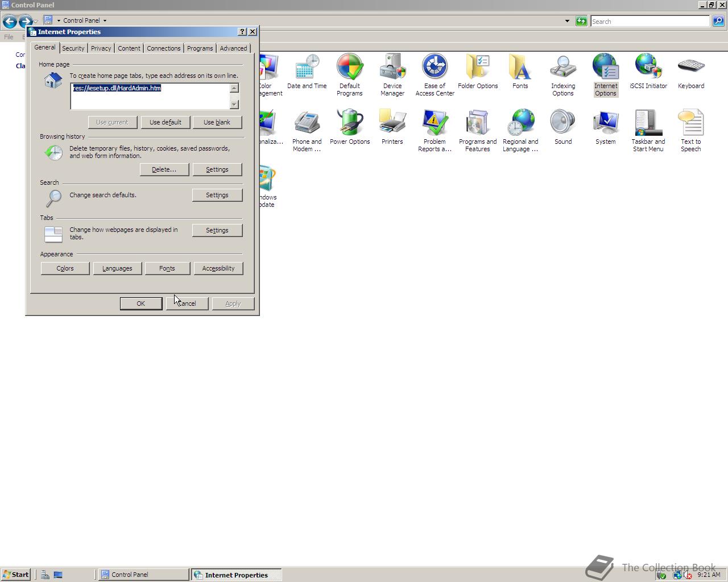Image resolution: width=728 pixels, height=582 pixels.
Task: Switch to the Security tab
Action: pyautogui.click(x=73, y=48)
